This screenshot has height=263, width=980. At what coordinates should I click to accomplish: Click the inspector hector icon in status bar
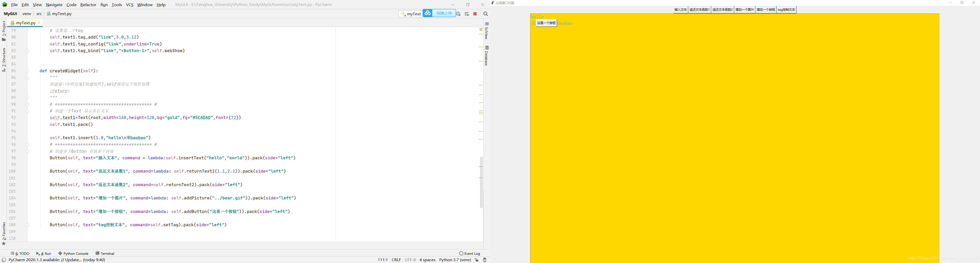[485, 260]
